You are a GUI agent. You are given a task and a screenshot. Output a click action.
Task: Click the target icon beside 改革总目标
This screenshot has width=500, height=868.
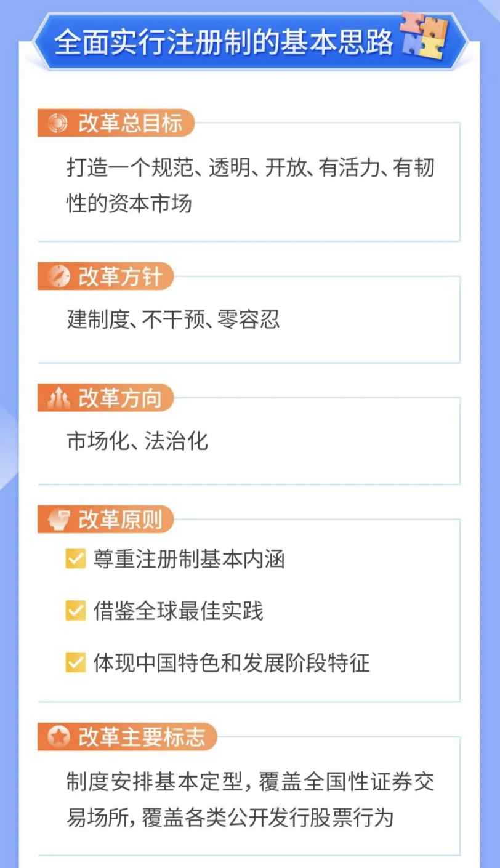59,123
